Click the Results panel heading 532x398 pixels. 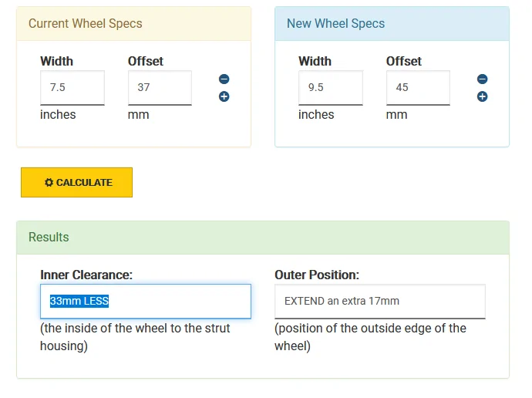coord(49,237)
